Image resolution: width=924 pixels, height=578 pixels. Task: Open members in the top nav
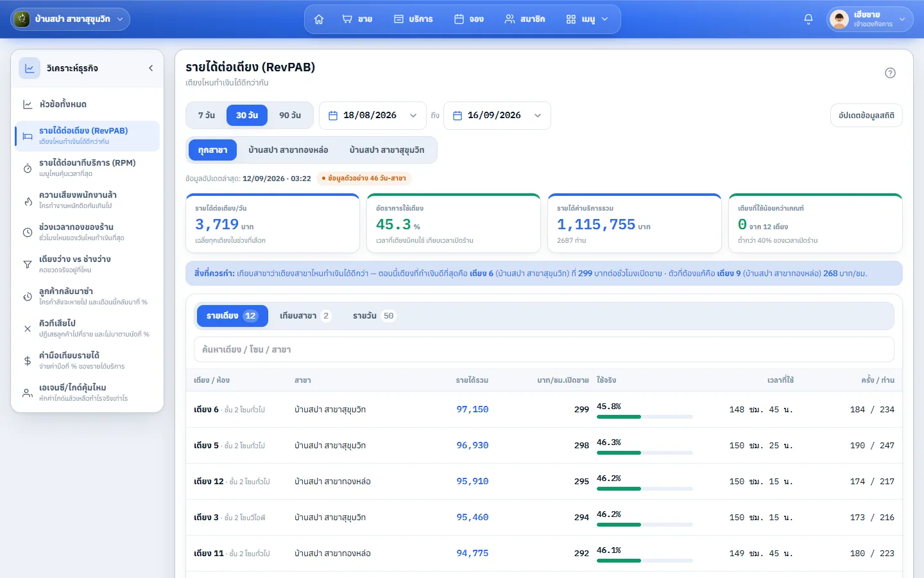pyautogui.click(x=525, y=19)
